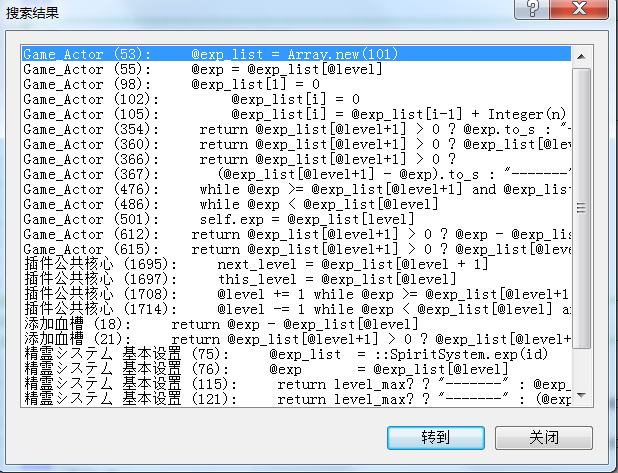Select Game_Actor (360) search result

point(296,144)
